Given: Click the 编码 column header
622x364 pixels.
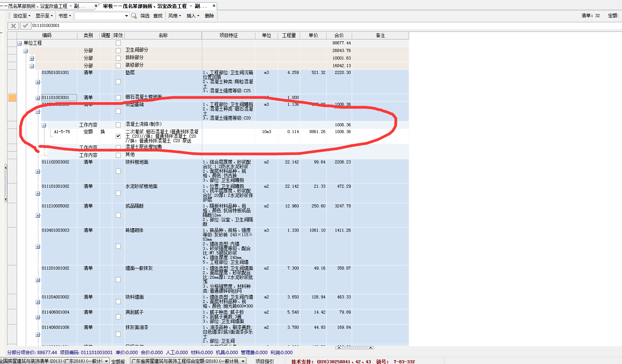Looking at the screenshot, I should point(47,35).
